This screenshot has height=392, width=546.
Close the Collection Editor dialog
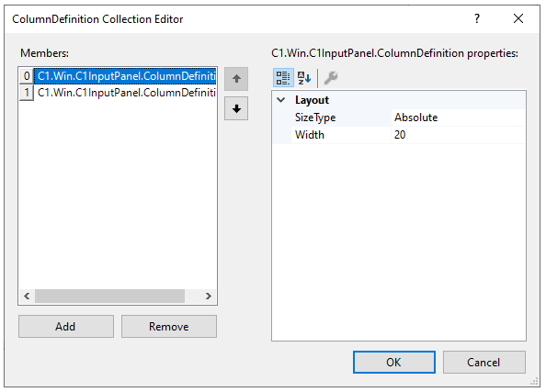pyautogui.click(x=518, y=18)
